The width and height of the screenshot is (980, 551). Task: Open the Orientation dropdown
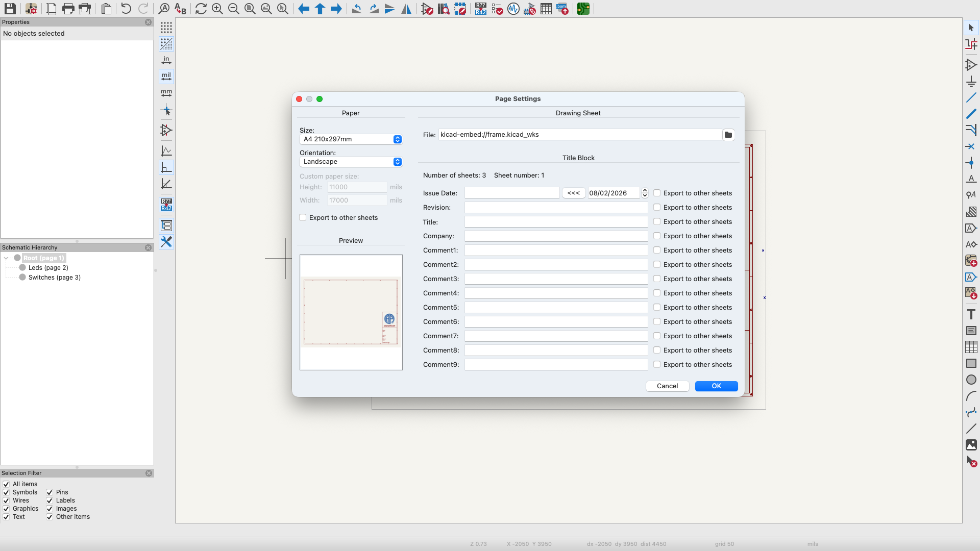point(351,162)
